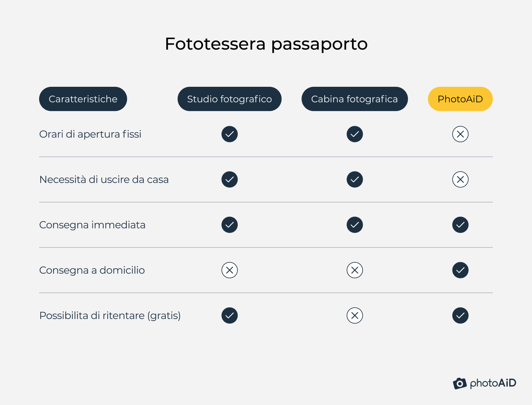Click PhotoAiD cross icon for Necessità di uscire
This screenshot has height=405, width=532.
tap(460, 179)
